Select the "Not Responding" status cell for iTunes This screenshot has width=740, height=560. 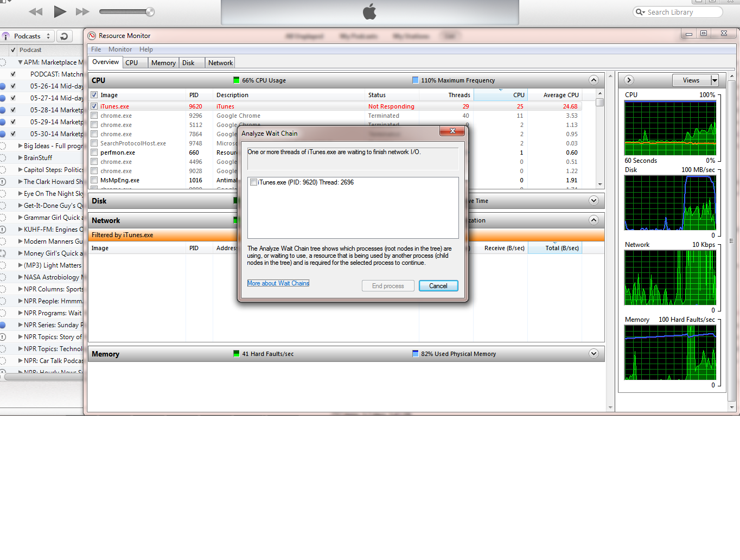[391, 106]
